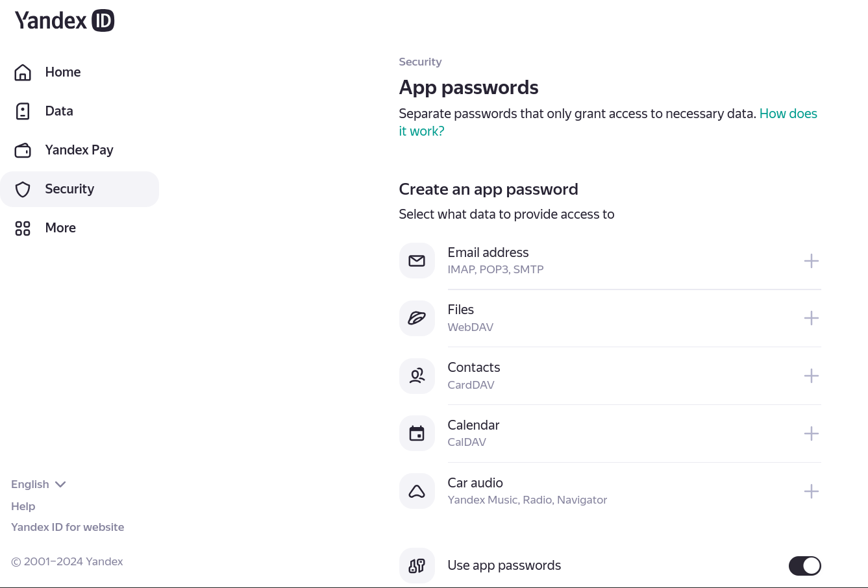Expand Files option with the plus sign
868x588 pixels.
click(811, 318)
